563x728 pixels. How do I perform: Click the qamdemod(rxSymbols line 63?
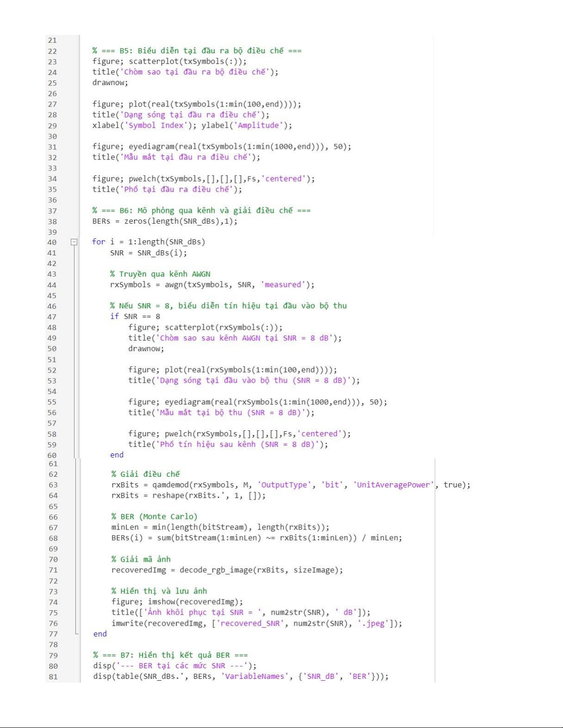(x=291, y=485)
